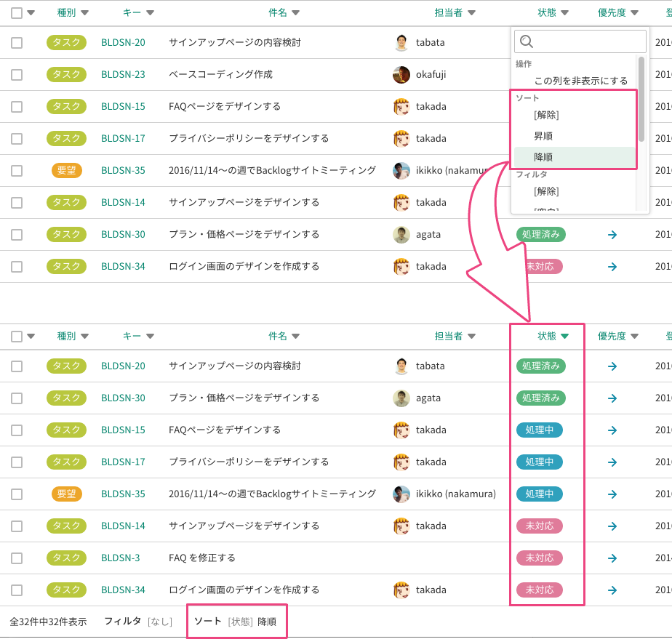Click the magnifying glass icon in the column menu
The width and height of the screenshot is (672, 639).
tap(527, 41)
